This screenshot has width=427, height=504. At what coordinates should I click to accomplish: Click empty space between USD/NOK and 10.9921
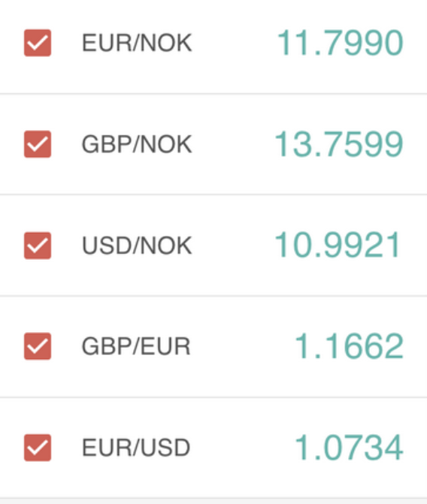point(233,246)
